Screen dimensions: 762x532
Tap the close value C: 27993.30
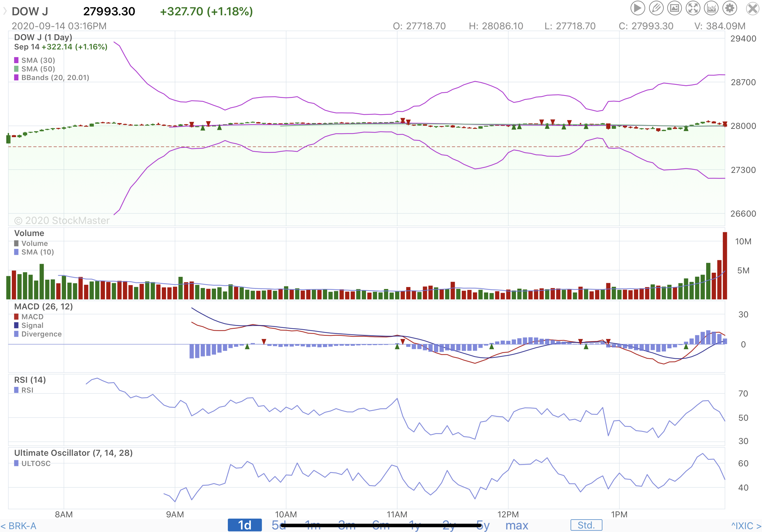tap(646, 26)
